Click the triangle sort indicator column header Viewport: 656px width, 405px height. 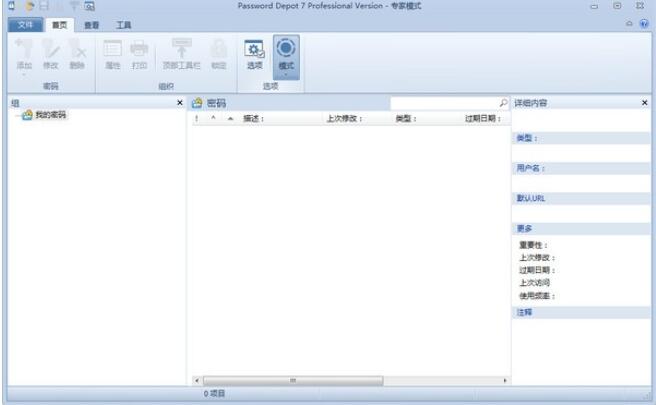pos(230,119)
